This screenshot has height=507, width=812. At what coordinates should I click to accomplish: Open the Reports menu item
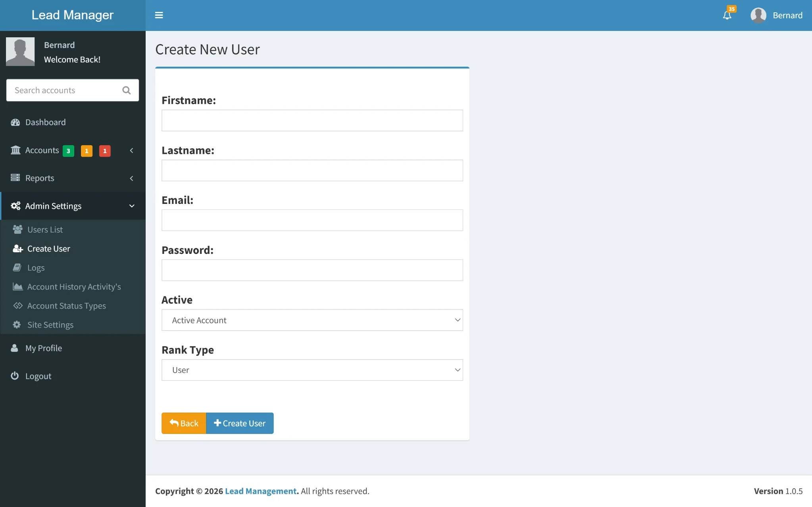pyautogui.click(x=73, y=178)
